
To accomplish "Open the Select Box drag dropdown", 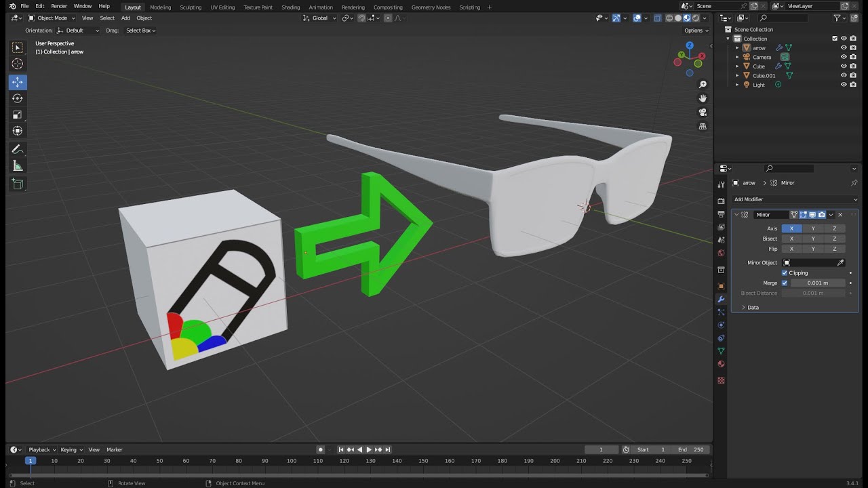I will pos(140,30).
